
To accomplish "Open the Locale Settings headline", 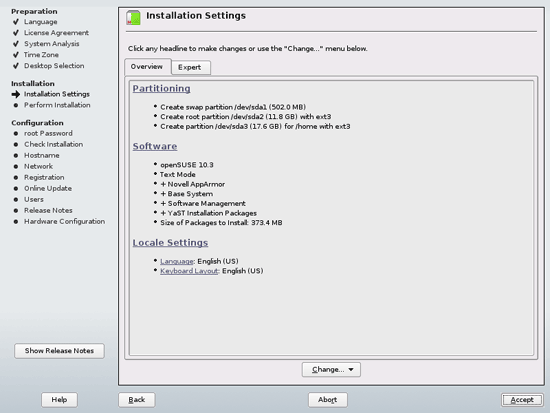I will click(170, 243).
